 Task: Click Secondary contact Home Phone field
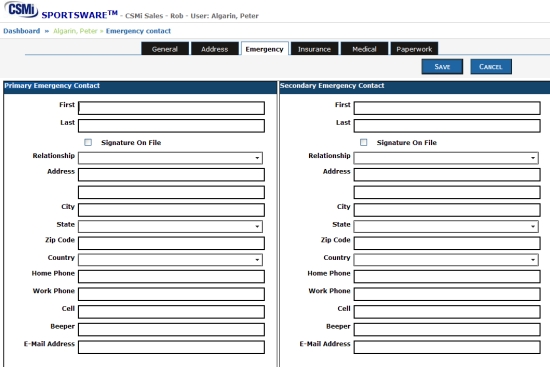point(447,276)
